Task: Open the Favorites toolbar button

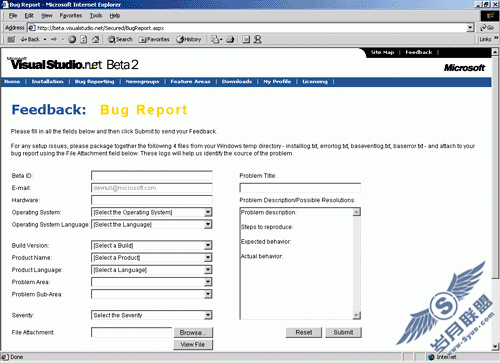Action: 154,39
